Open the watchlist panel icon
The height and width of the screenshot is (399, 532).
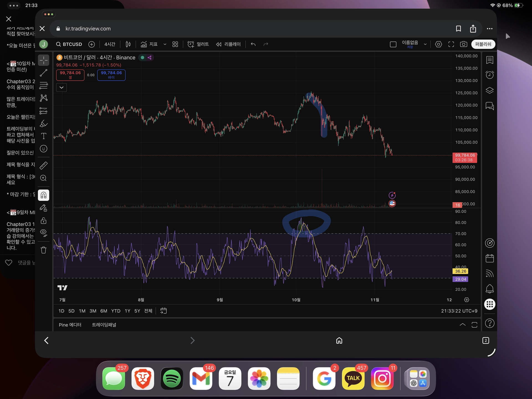tap(490, 60)
